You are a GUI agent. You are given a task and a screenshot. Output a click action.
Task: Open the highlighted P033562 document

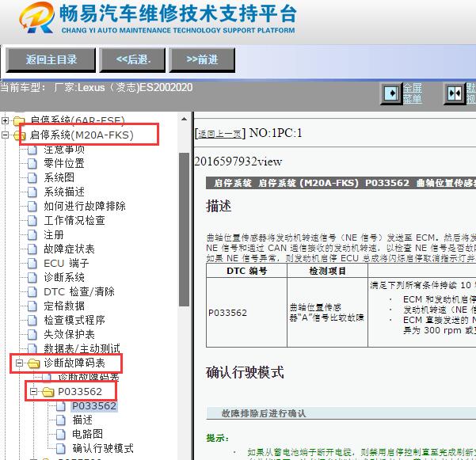coord(94,405)
